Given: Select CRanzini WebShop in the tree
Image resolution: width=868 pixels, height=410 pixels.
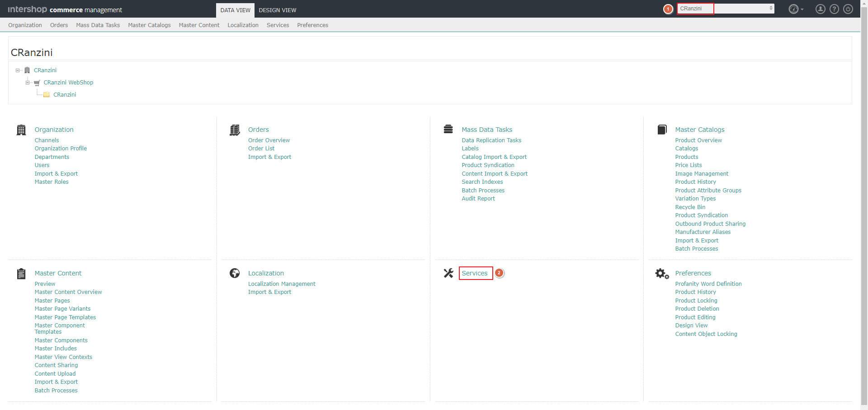Looking at the screenshot, I should [x=68, y=83].
